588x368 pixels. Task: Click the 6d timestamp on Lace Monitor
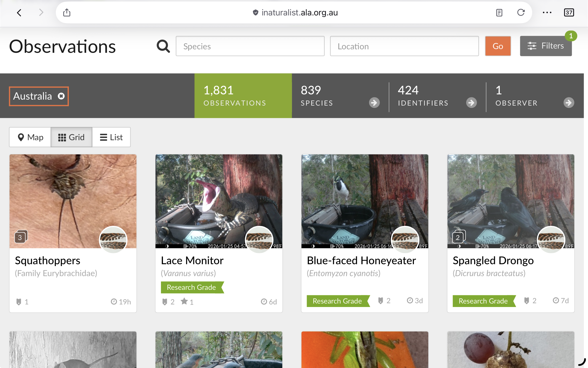(269, 302)
